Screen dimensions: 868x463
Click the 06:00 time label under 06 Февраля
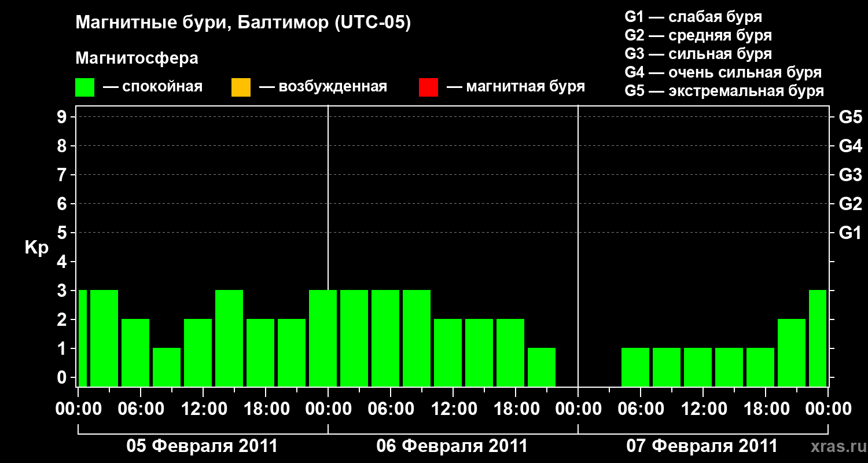coord(391,409)
